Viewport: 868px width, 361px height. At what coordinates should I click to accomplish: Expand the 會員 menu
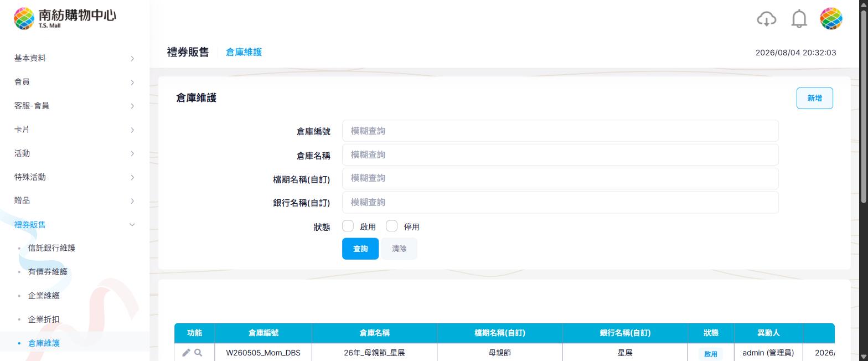(x=75, y=82)
